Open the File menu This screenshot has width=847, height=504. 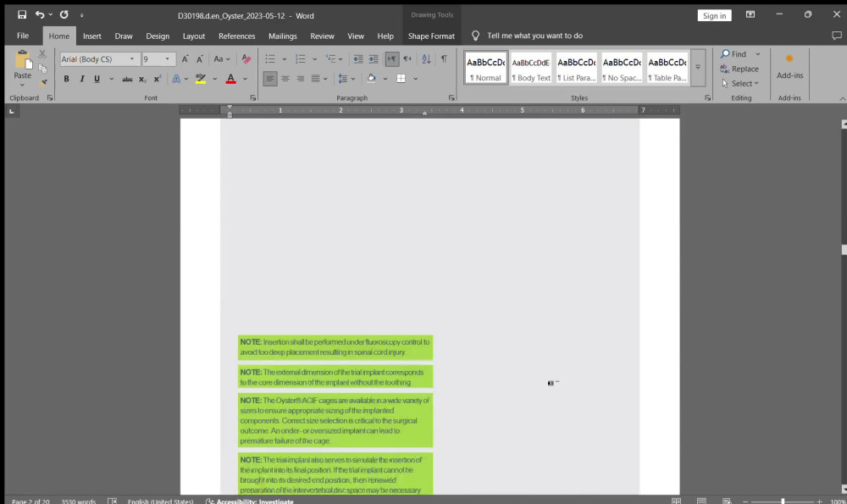[x=23, y=36]
